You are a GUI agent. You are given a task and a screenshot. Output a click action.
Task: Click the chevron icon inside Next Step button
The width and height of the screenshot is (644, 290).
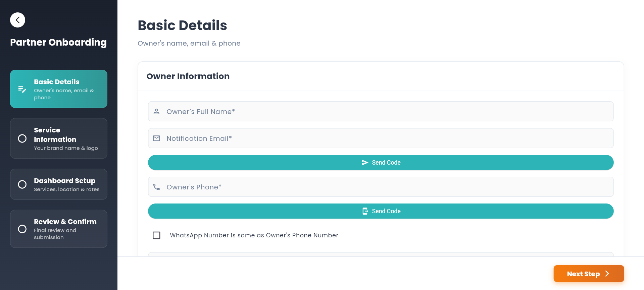pyautogui.click(x=607, y=274)
